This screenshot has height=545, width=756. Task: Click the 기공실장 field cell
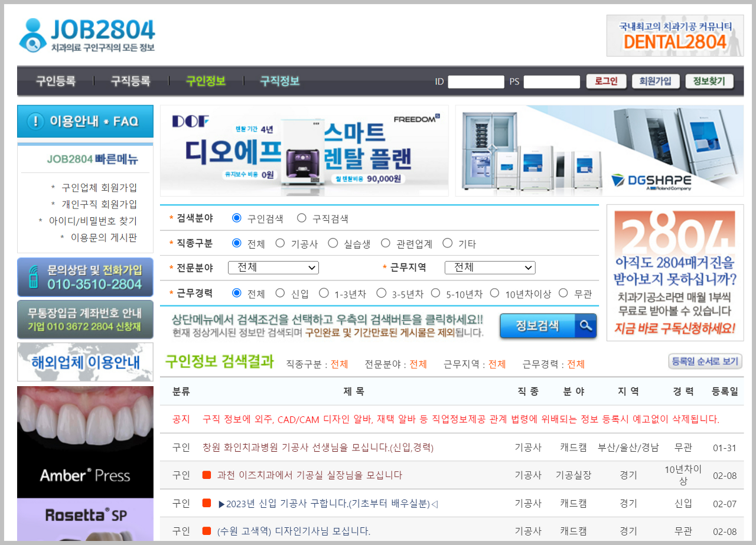[x=573, y=475]
